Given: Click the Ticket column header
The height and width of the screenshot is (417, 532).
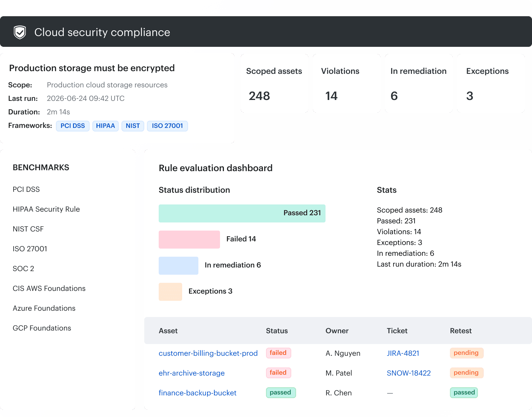Looking at the screenshot, I should [397, 331].
